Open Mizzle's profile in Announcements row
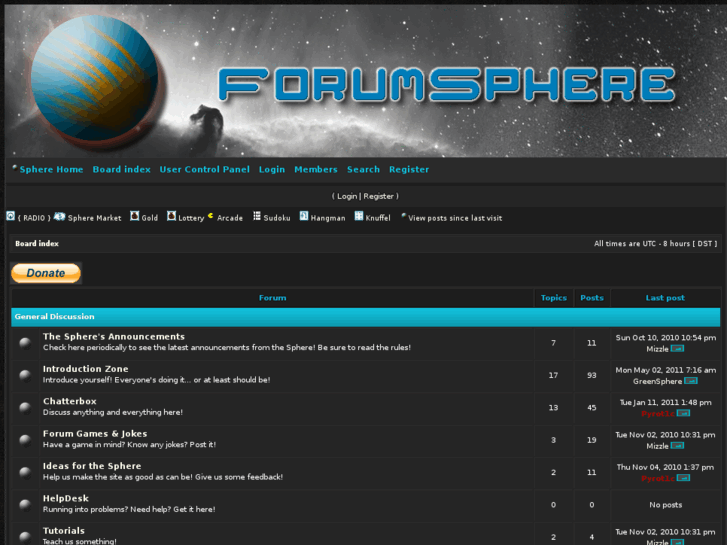Screen dimensions: 727x545 tap(657, 349)
